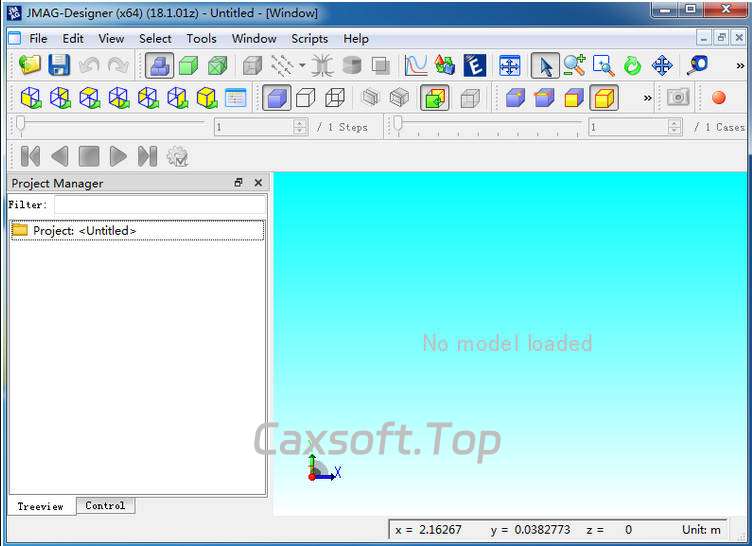Click the open project folder icon

[30, 66]
